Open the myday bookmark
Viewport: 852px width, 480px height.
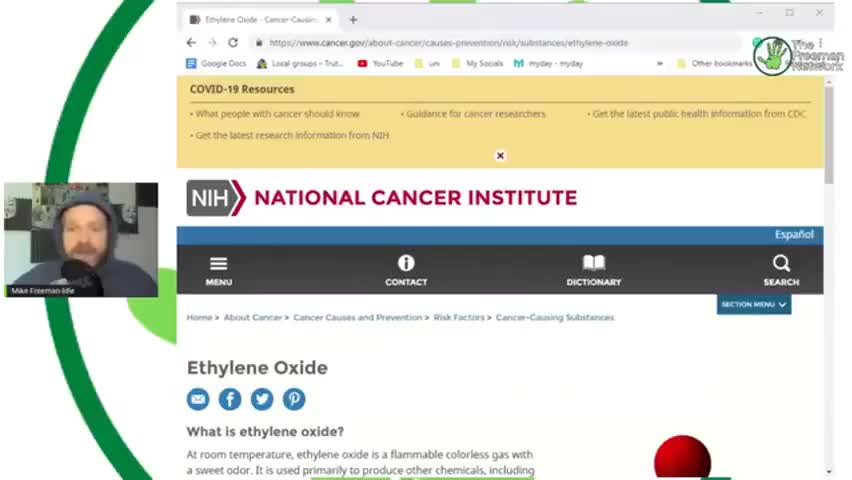548,64
